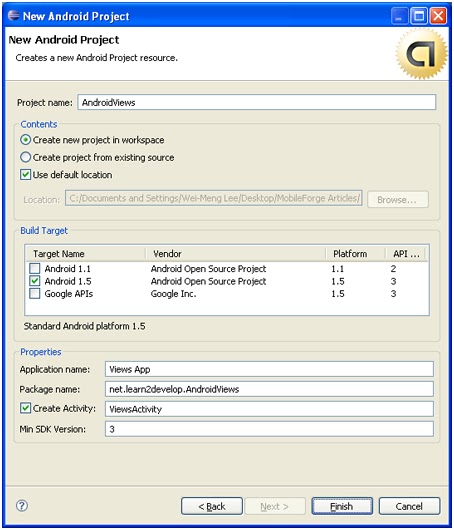Close the New Android Project dialog
454x530 pixels.
(x=438, y=16)
